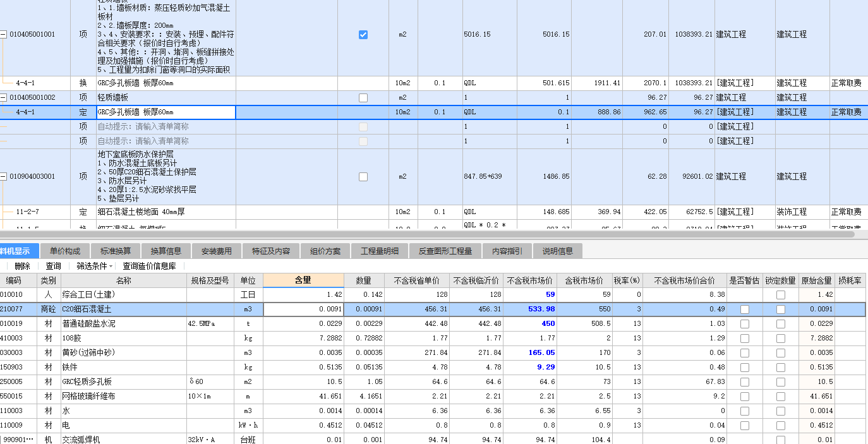Collapse the 010904003001 tree node
This screenshot has height=444, width=868.
[3, 177]
